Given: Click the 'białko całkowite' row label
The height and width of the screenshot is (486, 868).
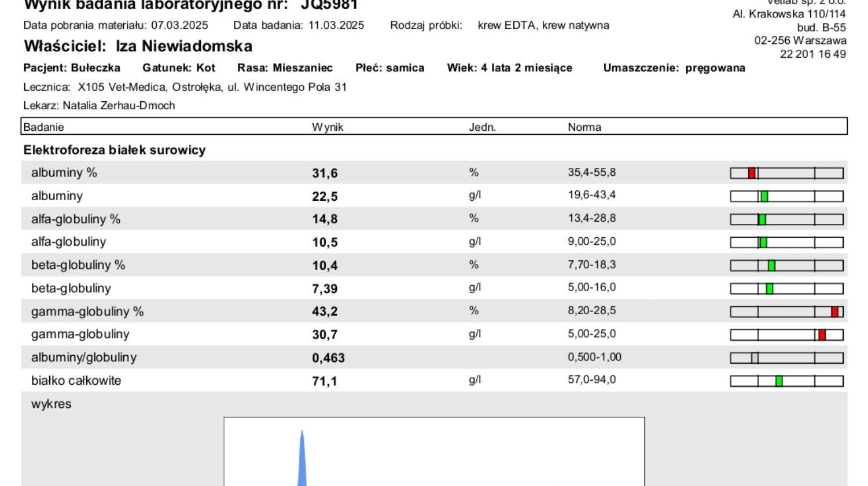Looking at the screenshot, I should tap(76, 381).
